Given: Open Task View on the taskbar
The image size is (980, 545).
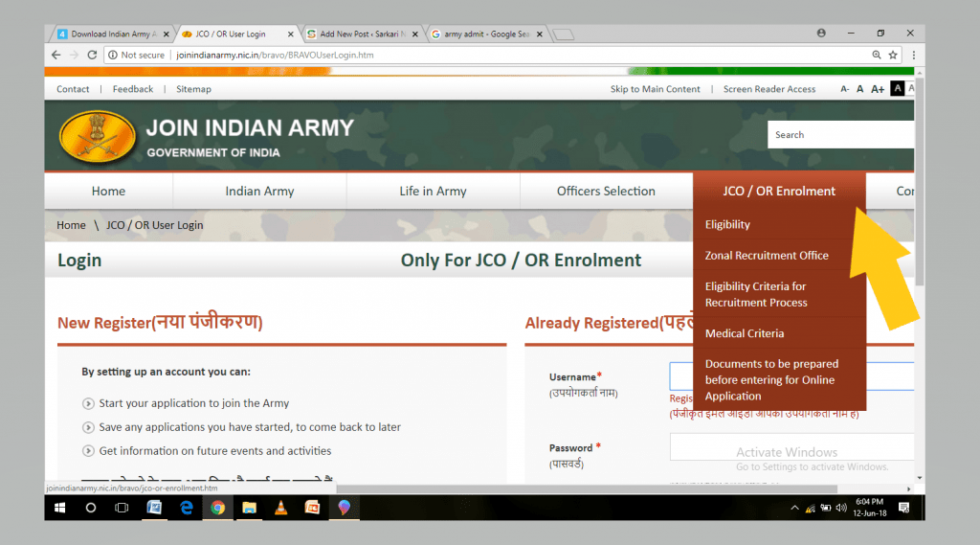Looking at the screenshot, I should point(122,508).
